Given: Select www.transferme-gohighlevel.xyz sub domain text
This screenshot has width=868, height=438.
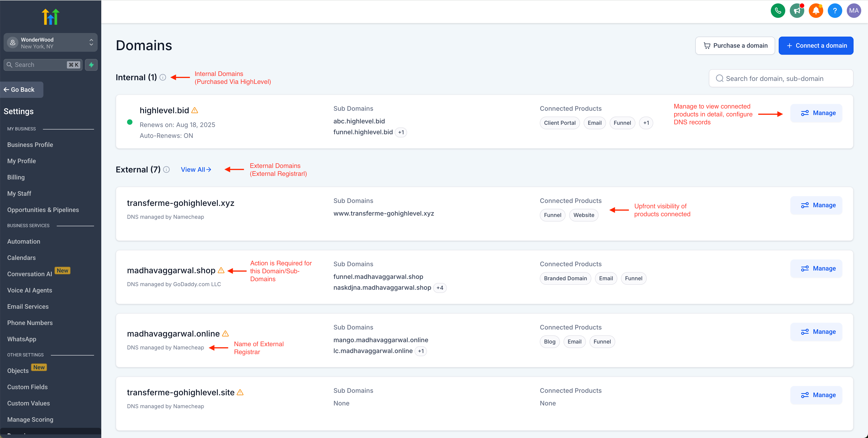Looking at the screenshot, I should pyautogui.click(x=384, y=213).
